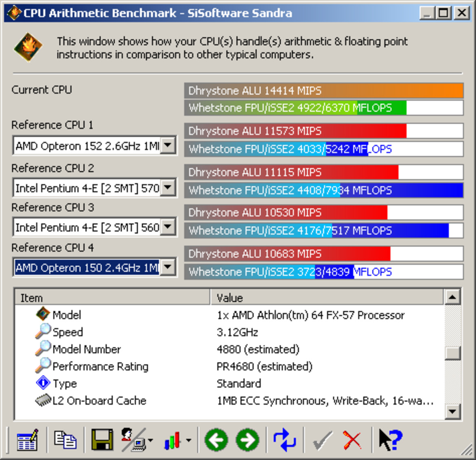This screenshot has width=476, height=460.
Task: Click the memory chip icon beside L2 On-board Cache
Action: coord(43,400)
